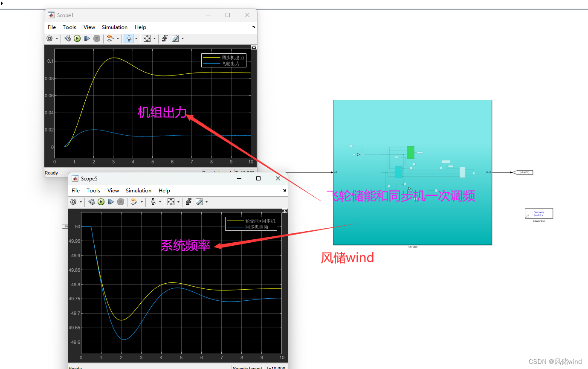Screen dimensions: 588x369
Task: Open zoom options dropdown arrow in Scope1
Action: pyautogui.click(x=136, y=39)
